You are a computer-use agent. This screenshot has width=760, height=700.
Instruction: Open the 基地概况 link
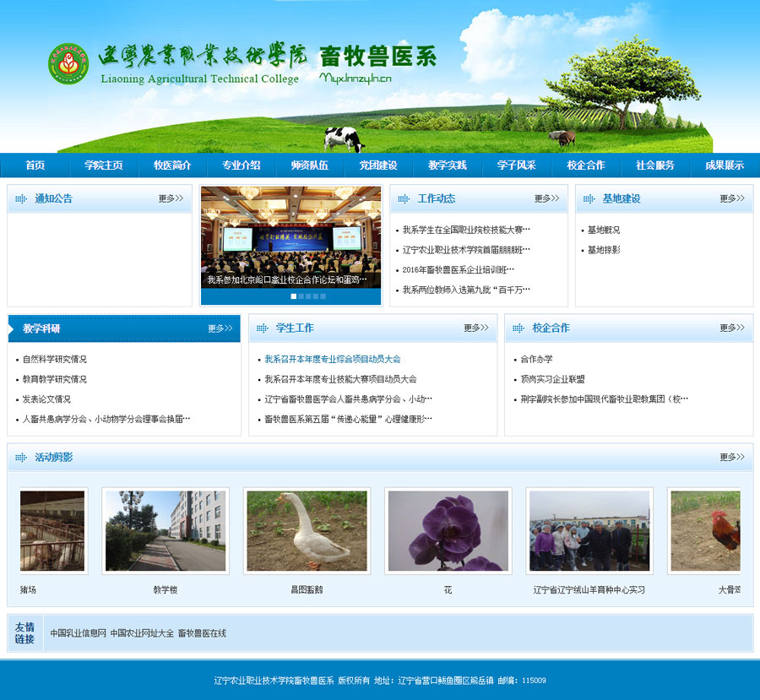pyautogui.click(x=604, y=230)
